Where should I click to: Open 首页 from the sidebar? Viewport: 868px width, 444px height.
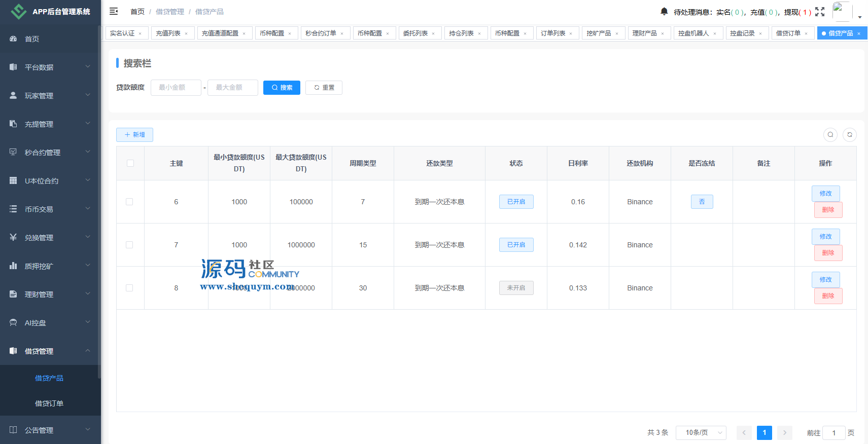point(32,39)
